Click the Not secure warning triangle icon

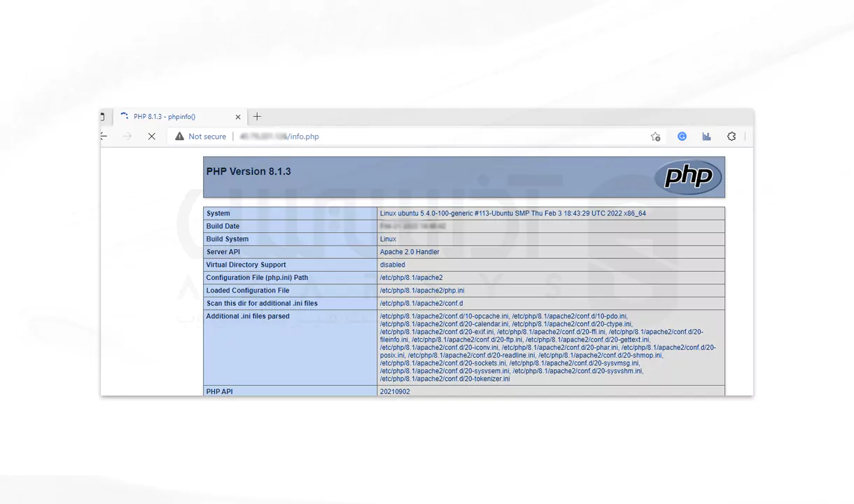tap(180, 136)
